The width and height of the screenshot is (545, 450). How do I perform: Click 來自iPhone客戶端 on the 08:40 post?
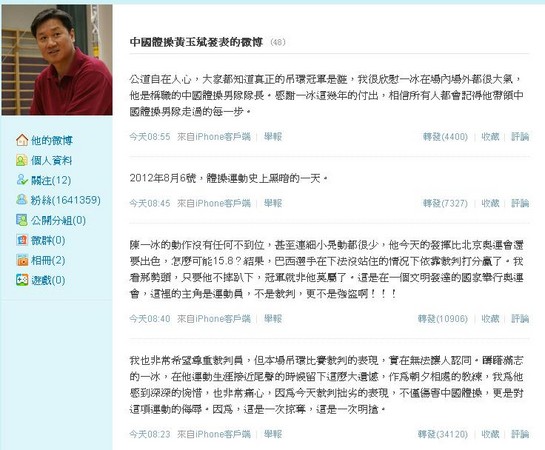tap(214, 319)
